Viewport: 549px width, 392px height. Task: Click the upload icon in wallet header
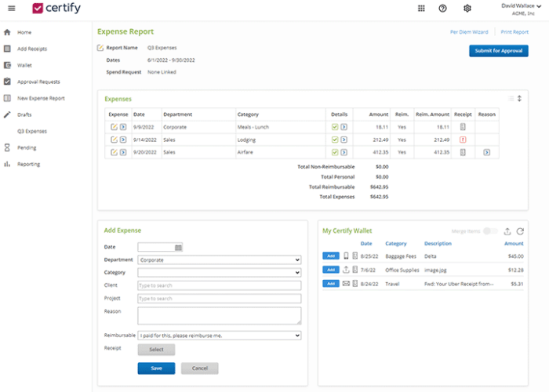click(507, 231)
